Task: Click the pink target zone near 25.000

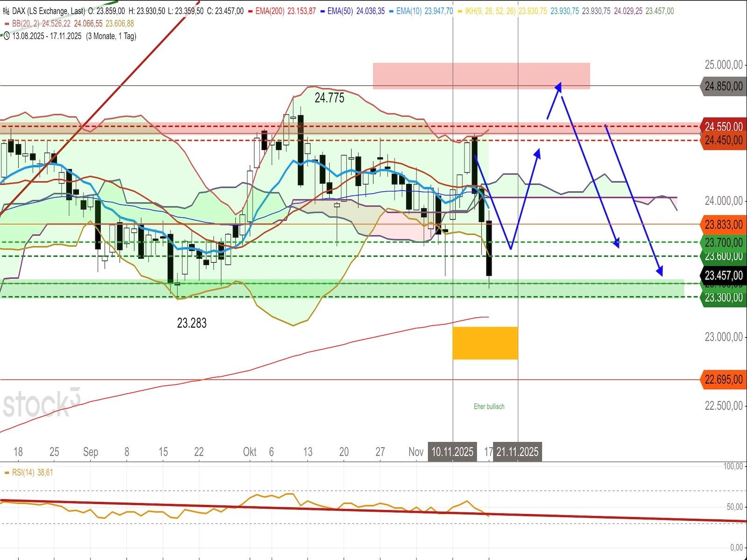Action: [481, 76]
